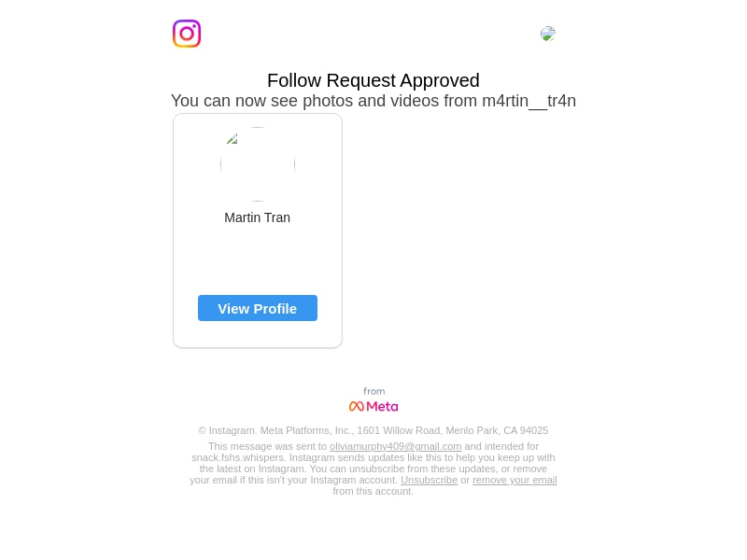Click the Meta infinity symbol logo
Viewport: 747px width, 560px height.
pyautogui.click(x=357, y=406)
